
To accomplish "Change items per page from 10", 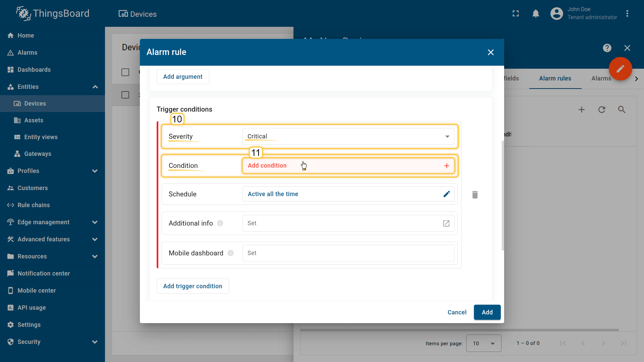I will coord(483,343).
